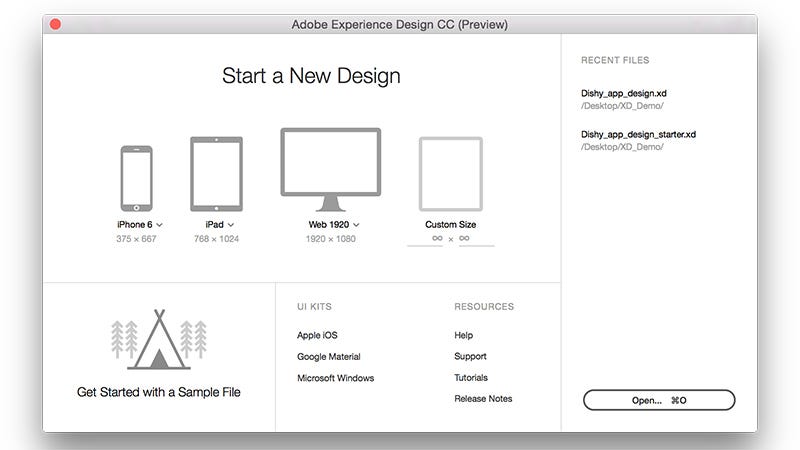The height and width of the screenshot is (450, 800).
Task: Select the iPad device icon
Action: click(216, 174)
